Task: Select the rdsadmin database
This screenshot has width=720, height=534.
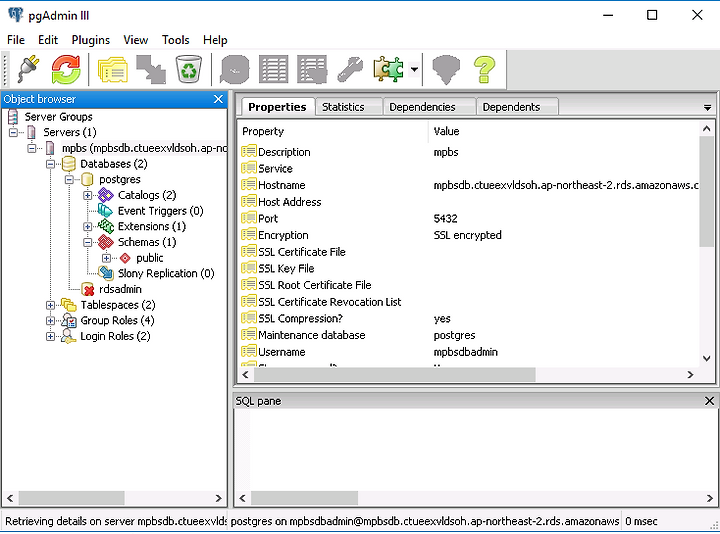Action: [120, 289]
